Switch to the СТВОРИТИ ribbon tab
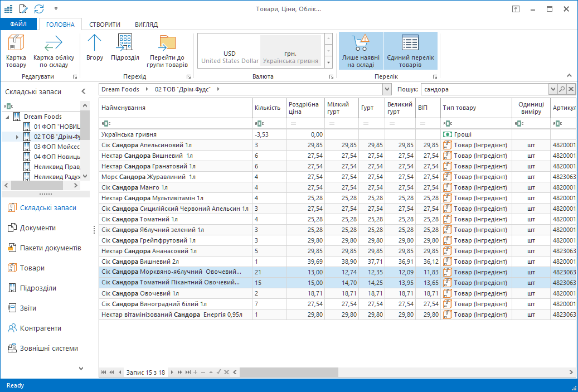Screen dimensions: 578x392 pyautogui.click(x=105, y=25)
